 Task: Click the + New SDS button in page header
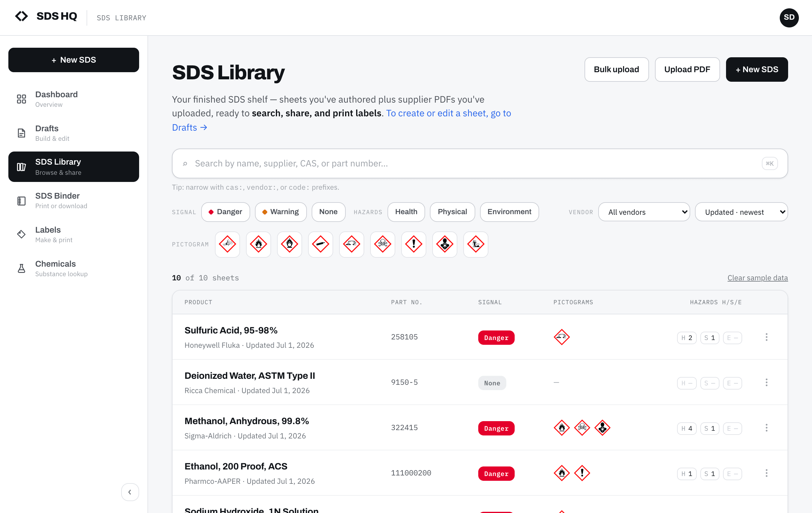757,69
